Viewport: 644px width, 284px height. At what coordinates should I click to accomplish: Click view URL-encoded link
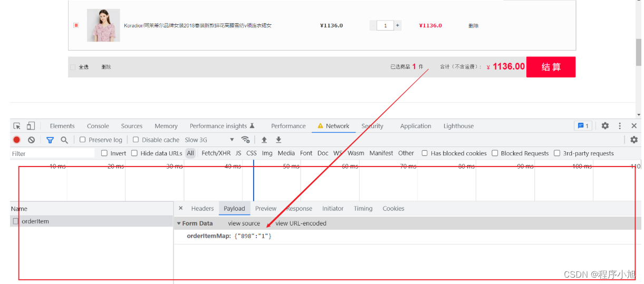[301, 223]
